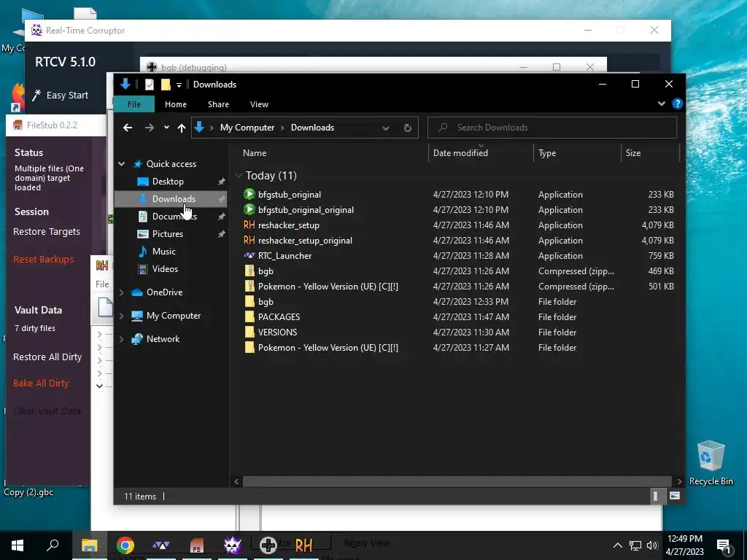Collapse the Quick access tree node
The width and height of the screenshot is (747, 560).
tap(122, 164)
